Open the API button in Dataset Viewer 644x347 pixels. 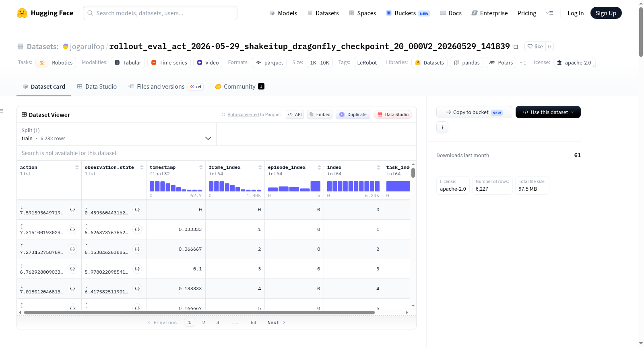pos(295,114)
